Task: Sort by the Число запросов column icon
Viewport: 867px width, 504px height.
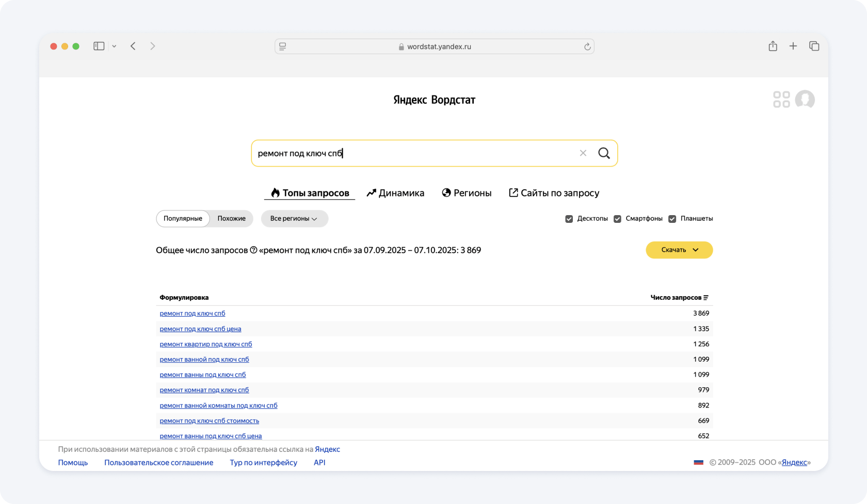Action: coord(706,298)
